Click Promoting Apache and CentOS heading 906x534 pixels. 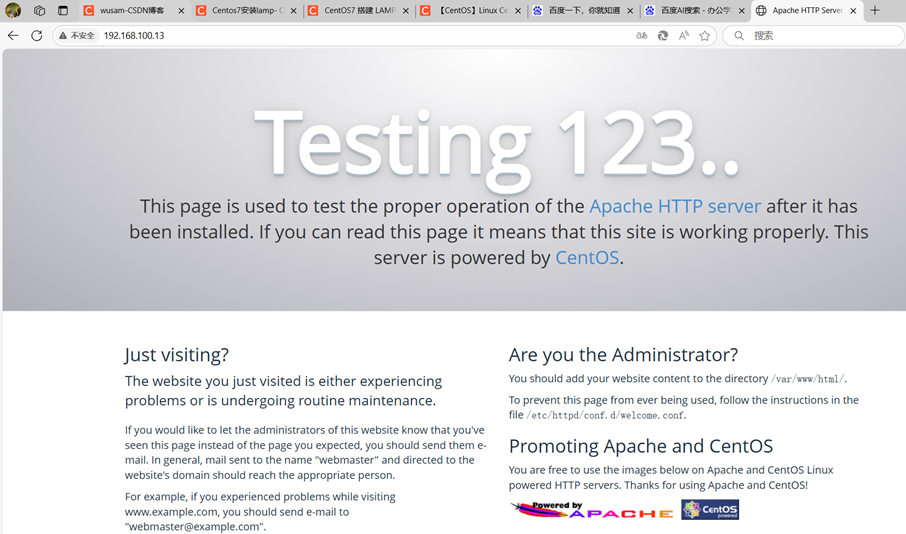(x=641, y=446)
